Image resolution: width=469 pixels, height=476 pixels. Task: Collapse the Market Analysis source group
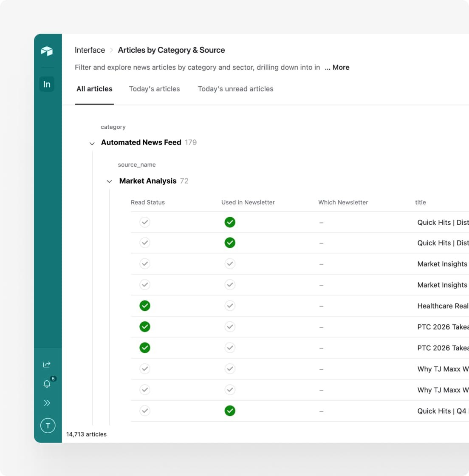coord(109,181)
